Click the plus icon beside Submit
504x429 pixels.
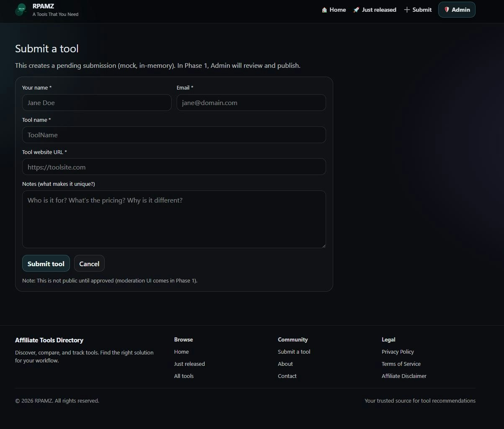click(x=406, y=10)
